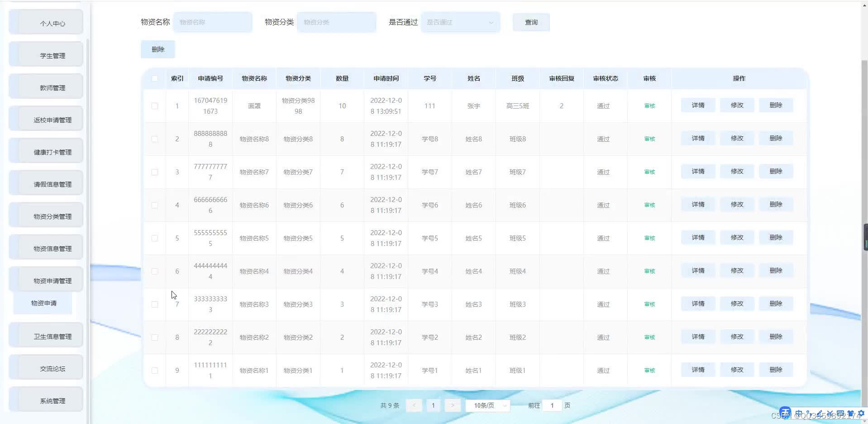
Task: Click the 高三5班 class cell
Action: point(518,106)
